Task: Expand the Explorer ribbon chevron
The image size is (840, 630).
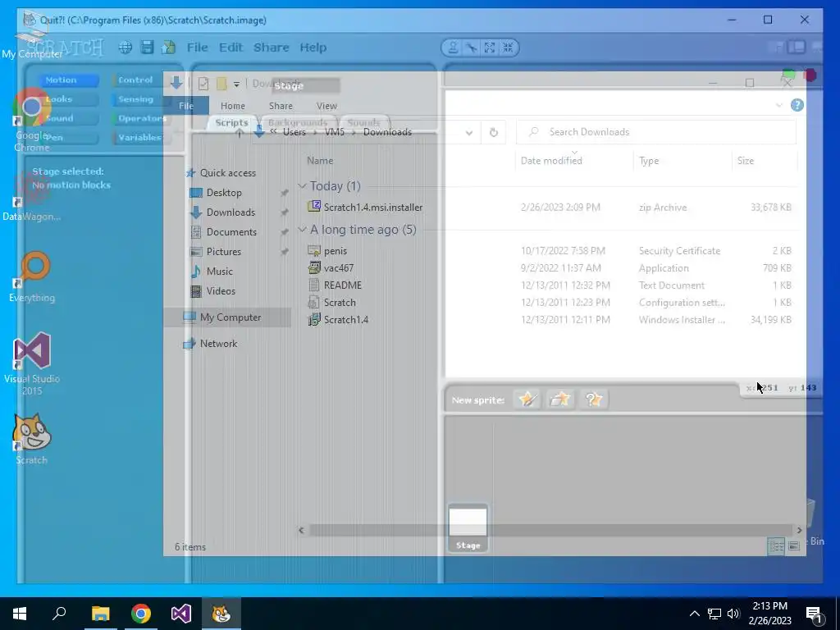Action: point(779,106)
